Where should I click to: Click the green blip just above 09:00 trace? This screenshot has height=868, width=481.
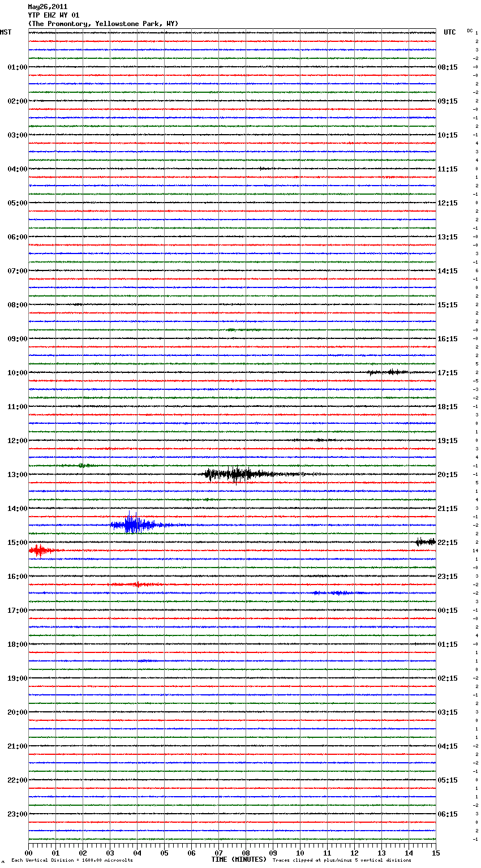pos(243,329)
